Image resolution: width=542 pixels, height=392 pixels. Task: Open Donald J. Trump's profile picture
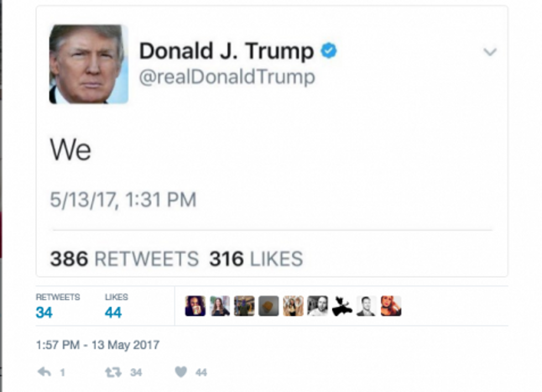[x=89, y=64]
